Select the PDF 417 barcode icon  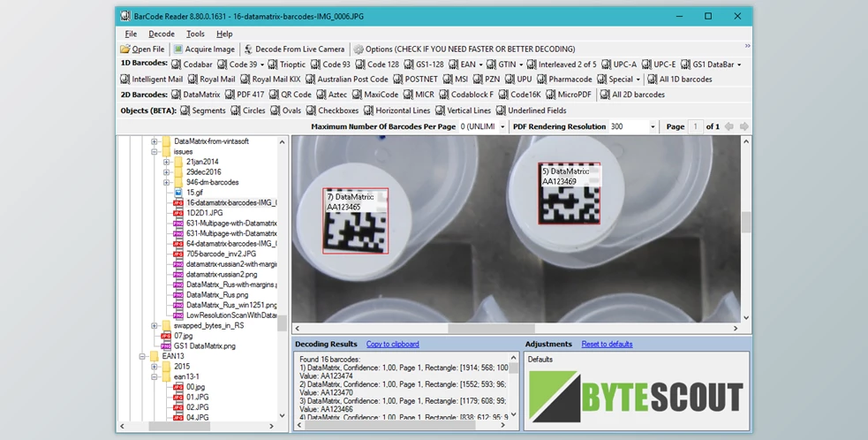coord(230,95)
